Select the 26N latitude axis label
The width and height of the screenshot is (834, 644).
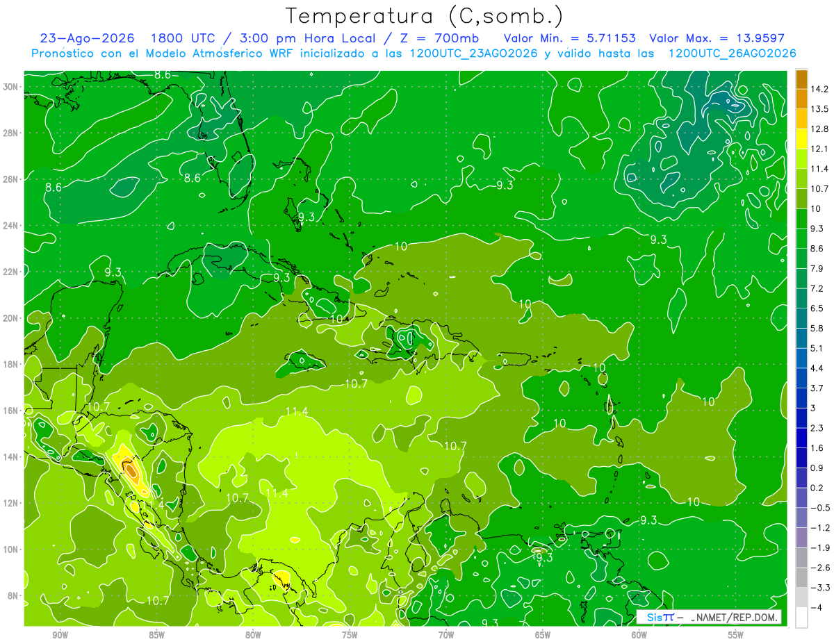11,179
